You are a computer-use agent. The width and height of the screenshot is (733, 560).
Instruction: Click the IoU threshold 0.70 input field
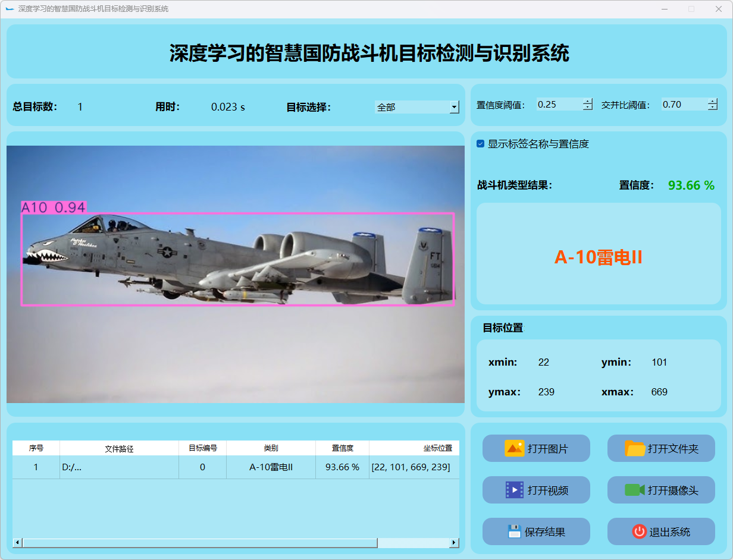click(x=683, y=105)
